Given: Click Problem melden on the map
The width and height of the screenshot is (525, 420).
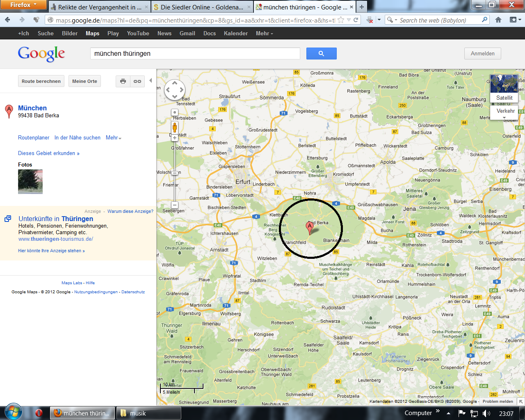Looking at the screenshot, I should [x=498, y=402].
